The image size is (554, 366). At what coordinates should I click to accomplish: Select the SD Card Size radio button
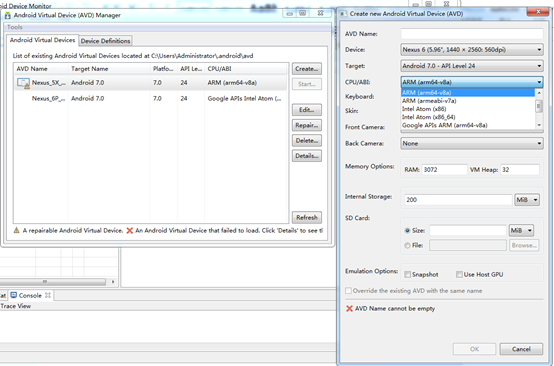(x=407, y=230)
